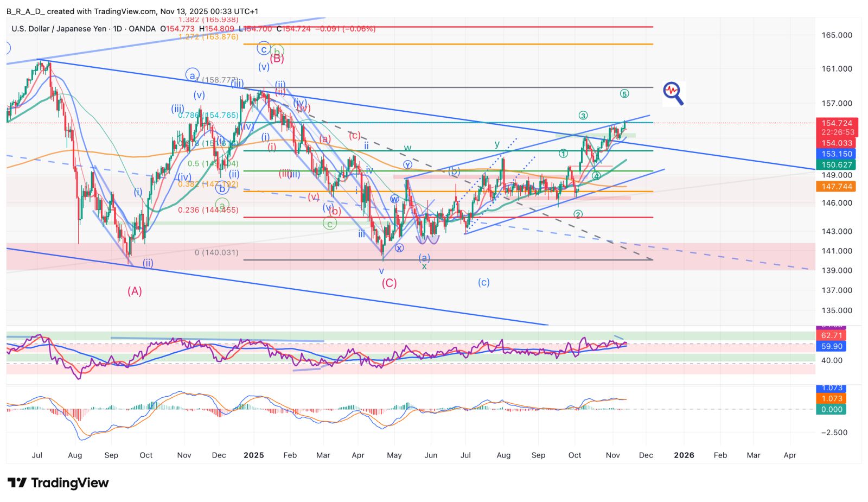The height and width of the screenshot is (502, 868).
Task: Click the U.S. Dollar / Japanese Yen symbol title
Action: click(59, 29)
